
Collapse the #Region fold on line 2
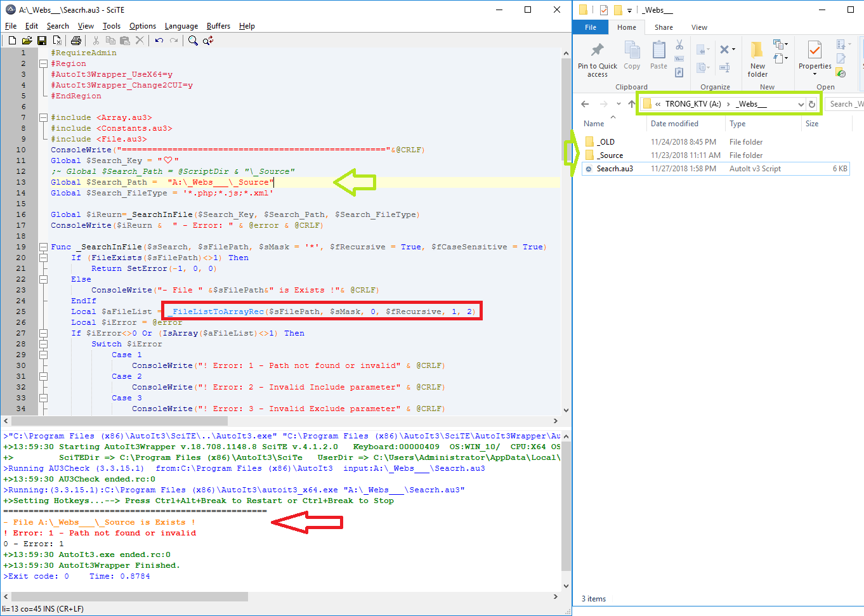pyautogui.click(x=43, y=63)
